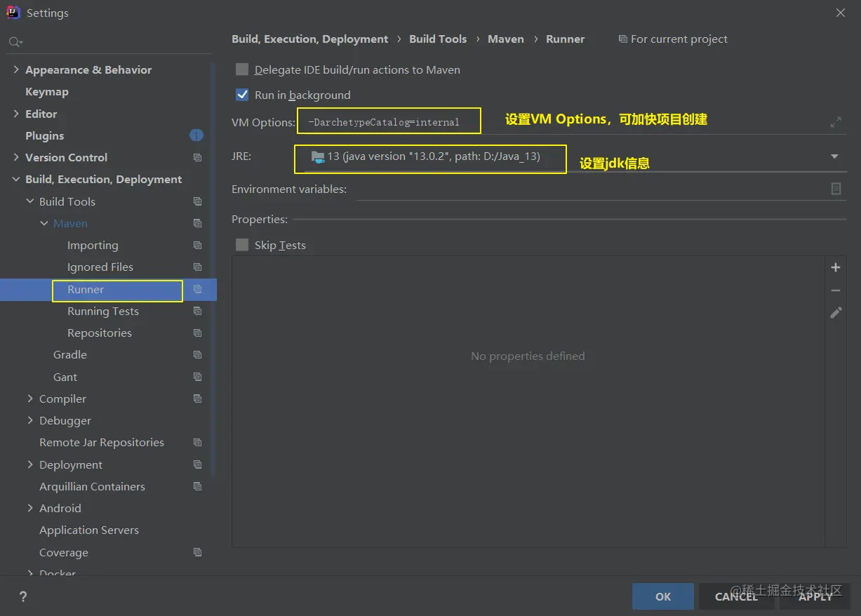This screenshot has width=861, height=616.
Task: Go to Build Tools breadcrumb
Action: (438, 39)
